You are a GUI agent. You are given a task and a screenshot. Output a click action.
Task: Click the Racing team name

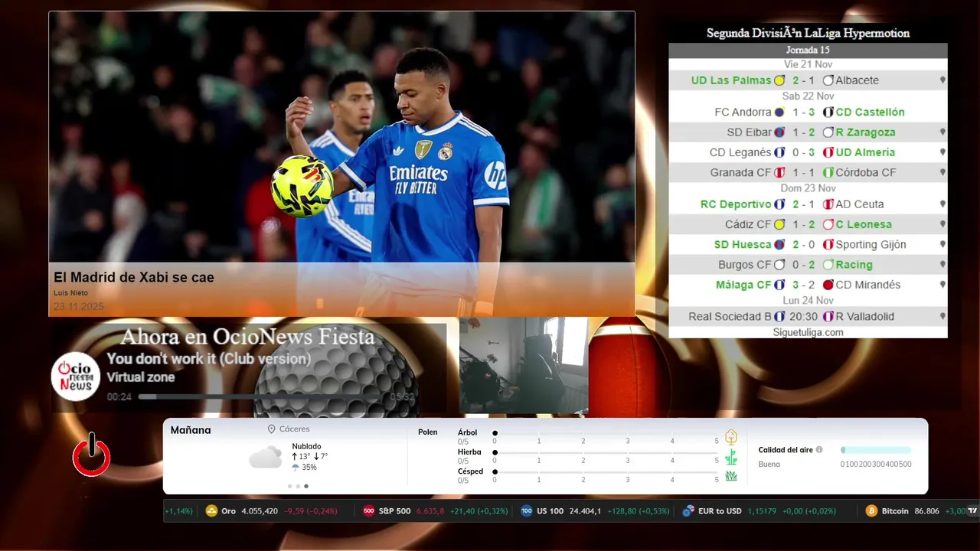point(854,265)
